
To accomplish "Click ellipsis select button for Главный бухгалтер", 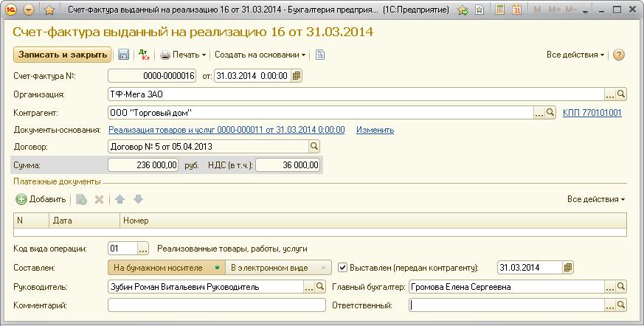I will pyautogui.click(x=610, y=287).
